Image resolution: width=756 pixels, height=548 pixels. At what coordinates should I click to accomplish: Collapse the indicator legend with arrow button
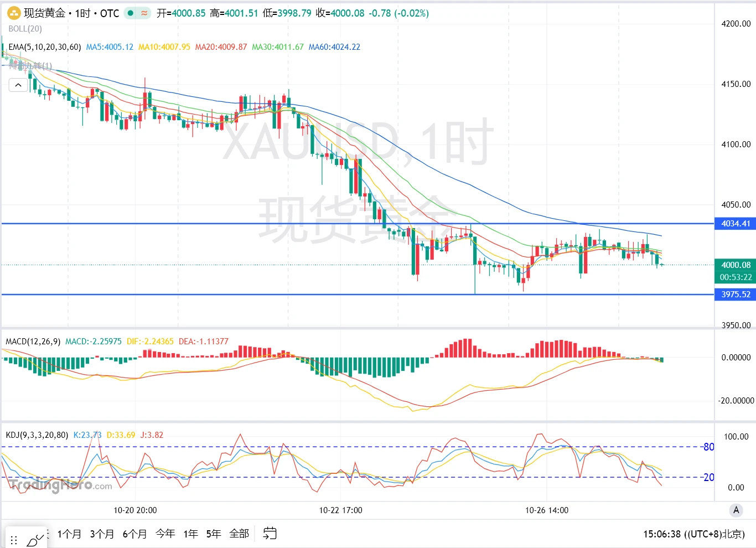coord(18,85)
